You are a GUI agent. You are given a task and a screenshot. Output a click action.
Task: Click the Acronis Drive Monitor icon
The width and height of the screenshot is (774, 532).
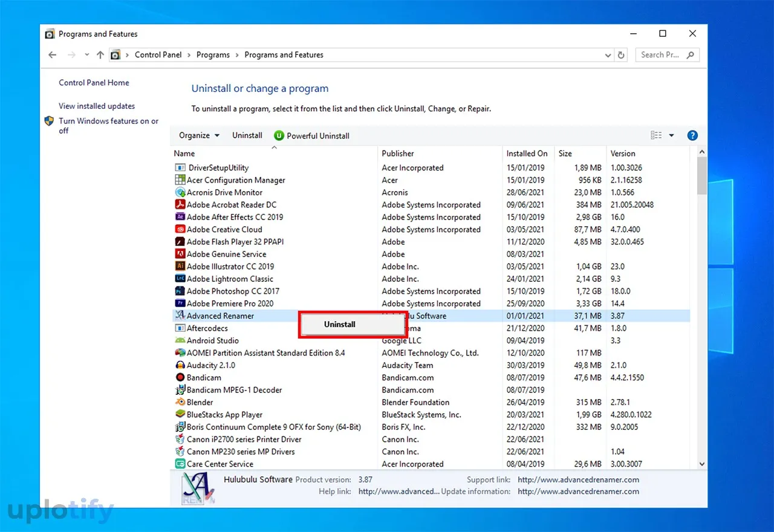click(180, 192)
